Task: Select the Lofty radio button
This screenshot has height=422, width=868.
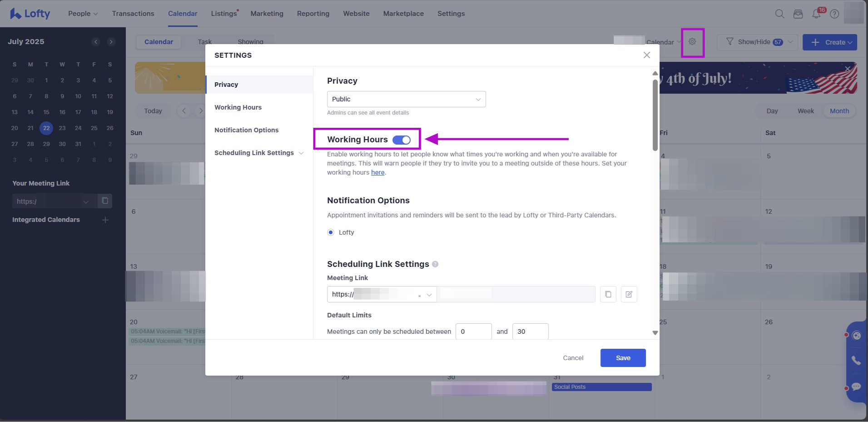Action: [x=331, y=232]
